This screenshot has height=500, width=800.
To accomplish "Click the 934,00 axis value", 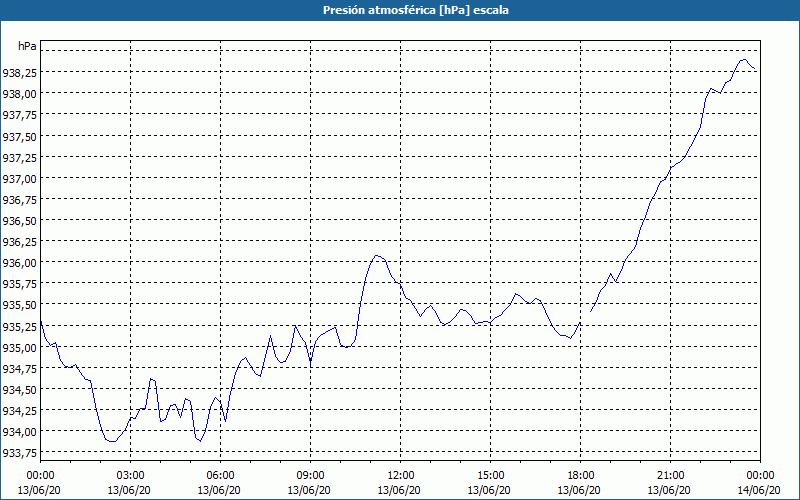I will (19, 432).
